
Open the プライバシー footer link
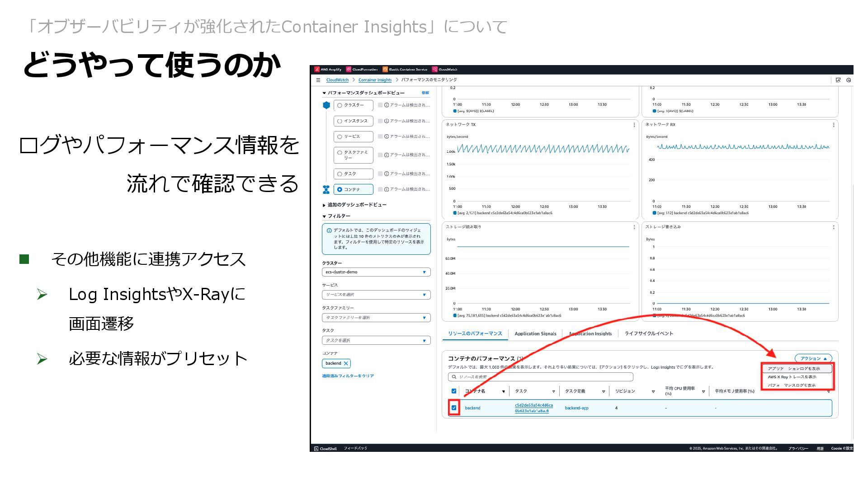point(798,449)
